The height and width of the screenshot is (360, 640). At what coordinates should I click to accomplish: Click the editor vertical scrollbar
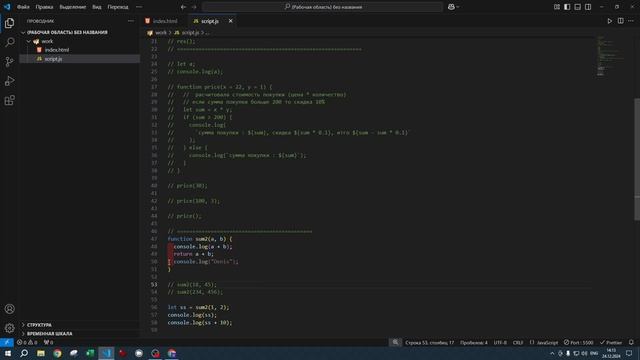[x=637, y=159]
